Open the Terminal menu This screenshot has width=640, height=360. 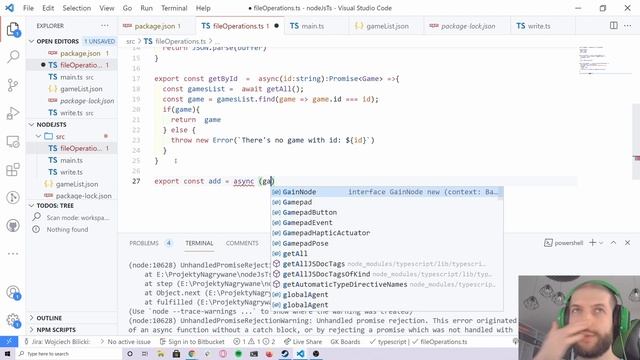tap(174, 8)
